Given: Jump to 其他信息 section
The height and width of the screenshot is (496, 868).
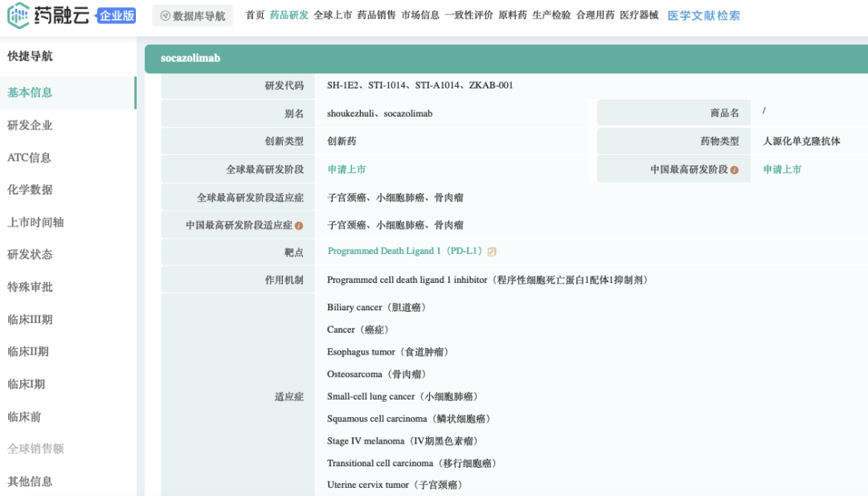Looking at the screenshot, I should (x=30, y=482).
